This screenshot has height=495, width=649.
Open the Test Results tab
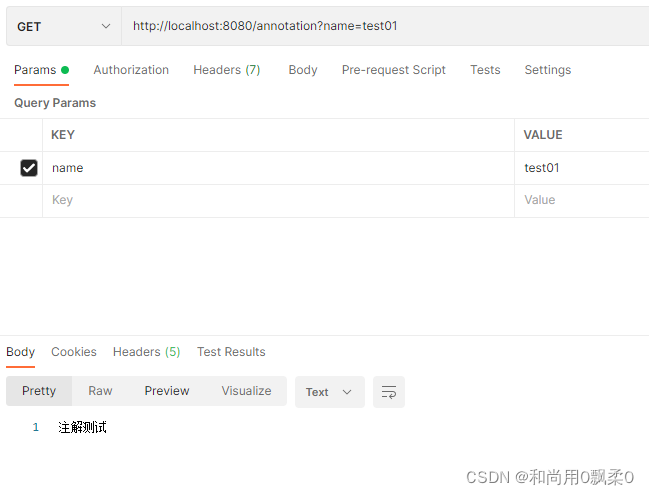[231, 352]
